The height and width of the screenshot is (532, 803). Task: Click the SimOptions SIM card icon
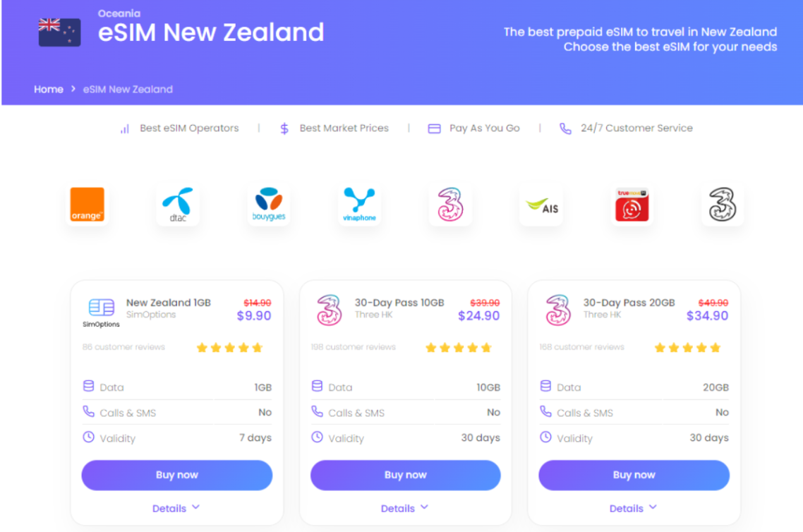coord(102,308)
